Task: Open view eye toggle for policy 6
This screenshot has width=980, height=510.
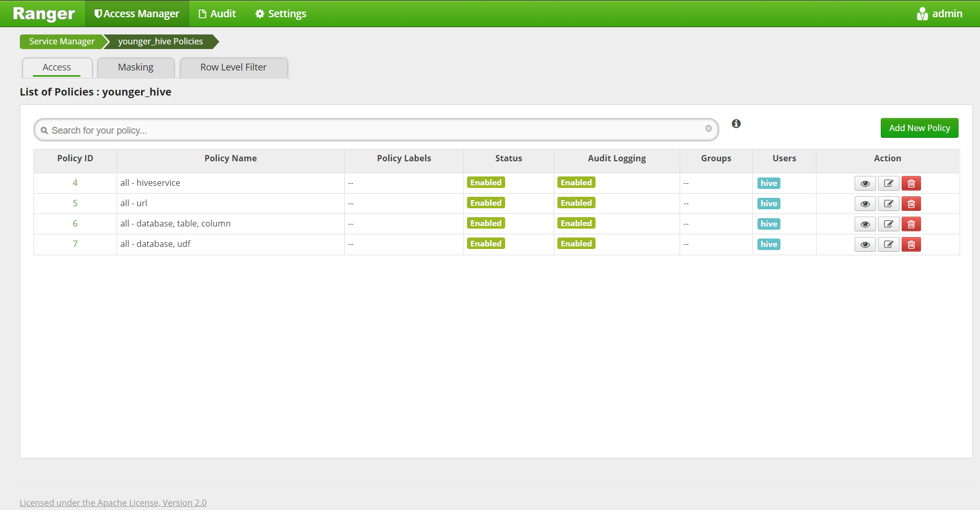Action: [865, 223]
